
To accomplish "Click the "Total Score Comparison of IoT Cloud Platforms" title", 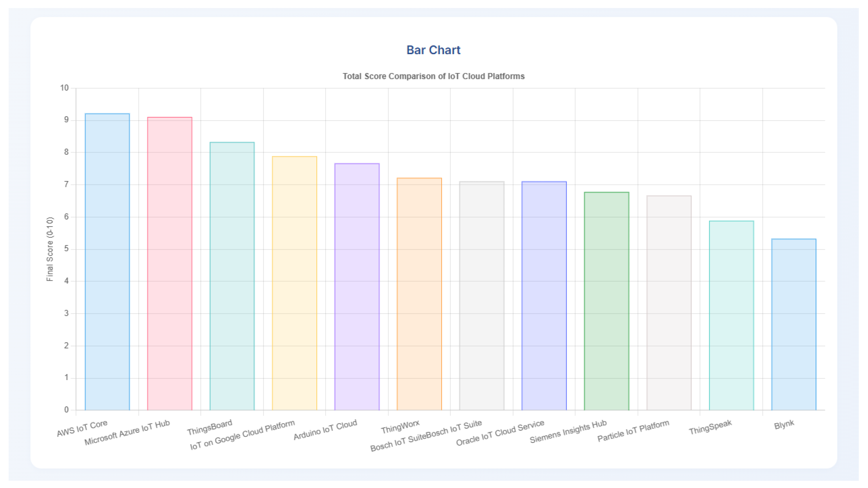I will (x=434, y=76).
